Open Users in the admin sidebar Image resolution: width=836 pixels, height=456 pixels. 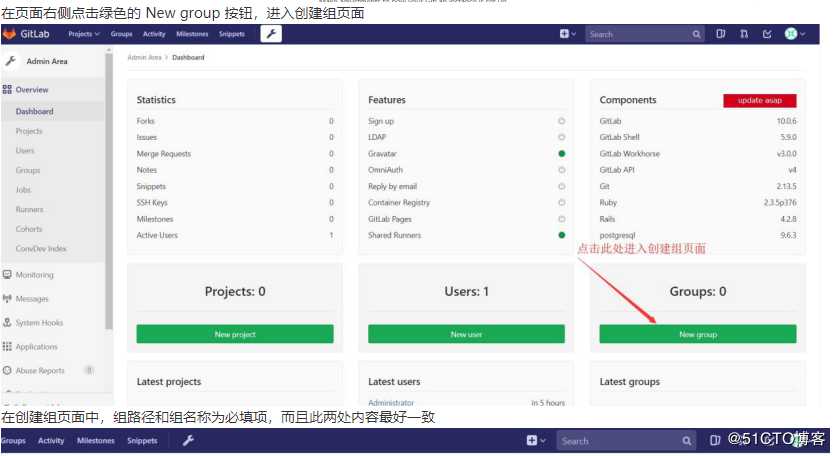coord(25,151)
